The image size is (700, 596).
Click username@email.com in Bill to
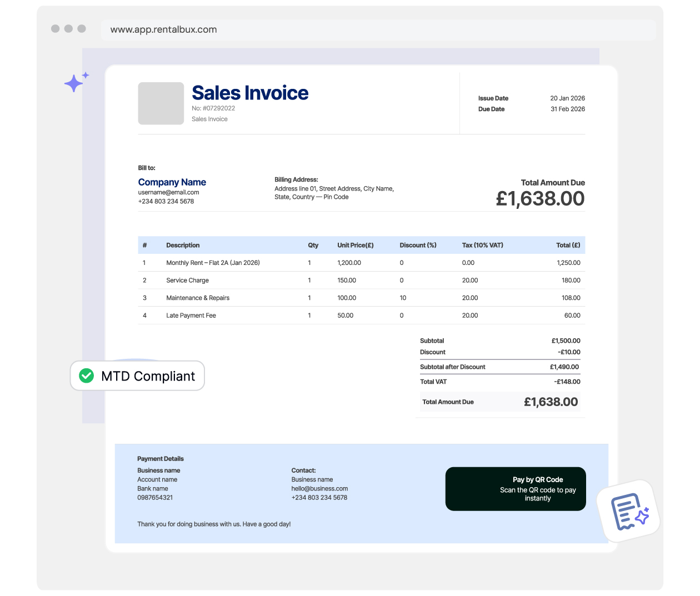click(x=168, y=193)
